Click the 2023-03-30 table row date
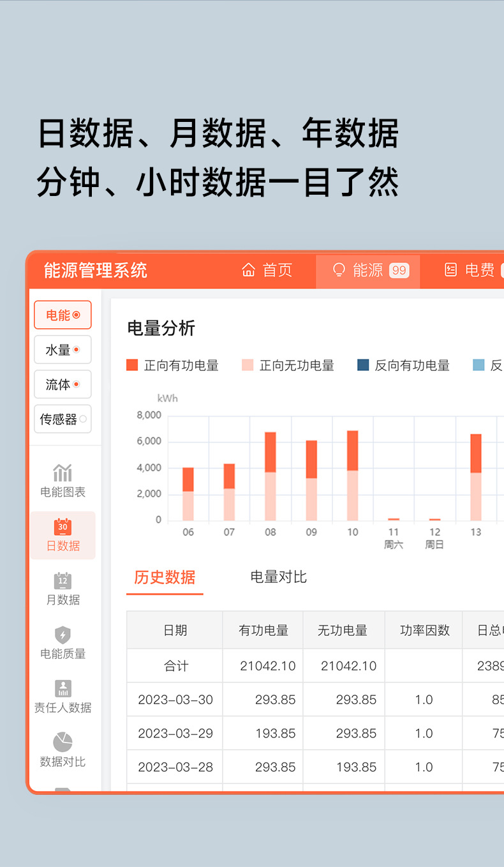 click(x=175, y=700)
